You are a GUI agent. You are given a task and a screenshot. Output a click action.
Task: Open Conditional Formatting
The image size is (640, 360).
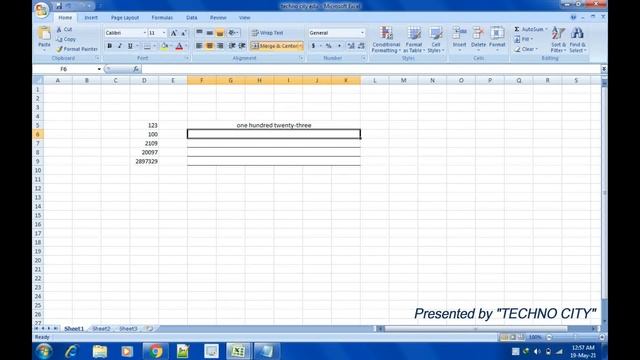(386, 39)
